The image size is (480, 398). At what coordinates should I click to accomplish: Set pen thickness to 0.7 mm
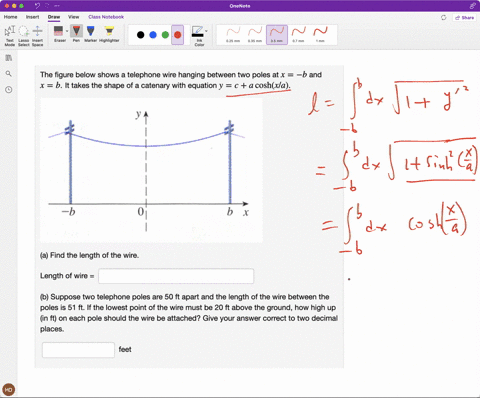(298, 35)
